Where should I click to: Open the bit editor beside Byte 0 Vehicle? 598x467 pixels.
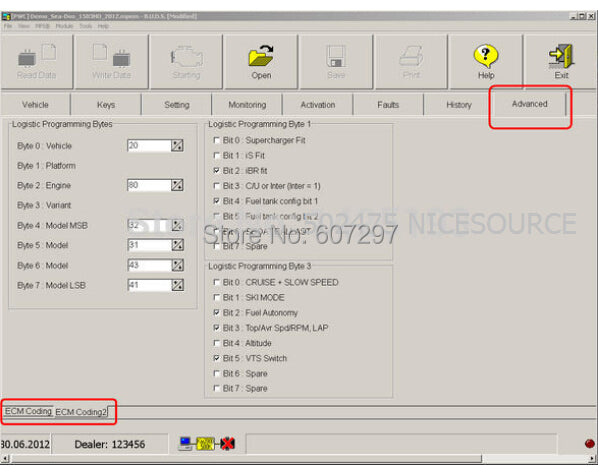click(x=177, y=145)
